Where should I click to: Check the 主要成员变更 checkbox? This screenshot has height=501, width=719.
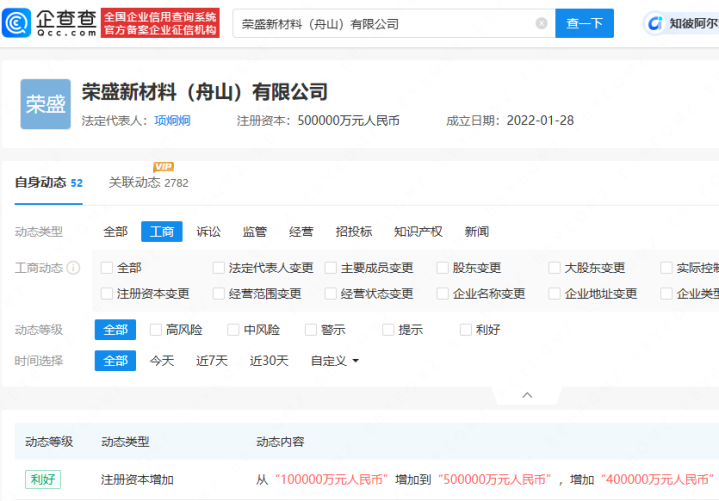click(x=331, y=268)
